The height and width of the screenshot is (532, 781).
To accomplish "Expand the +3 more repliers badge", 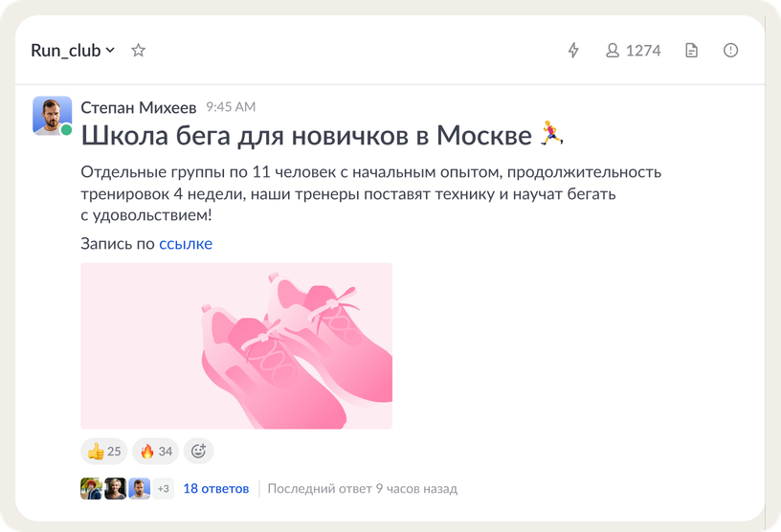I will tap(164, 489).
